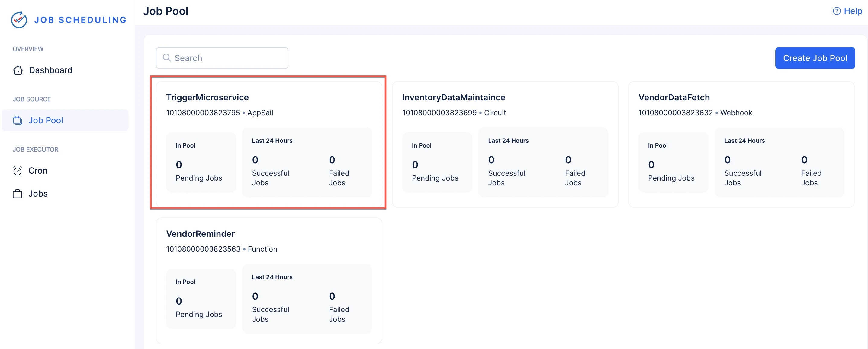868x349 pixels.
Task: Click the Jobs briefcase icon
Action: coord(18,194)
